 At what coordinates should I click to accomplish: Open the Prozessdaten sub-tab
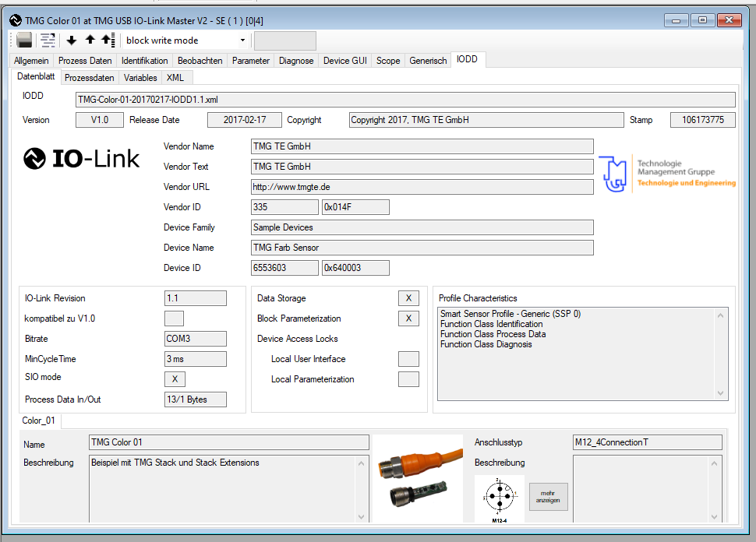(x=89, y=78)
